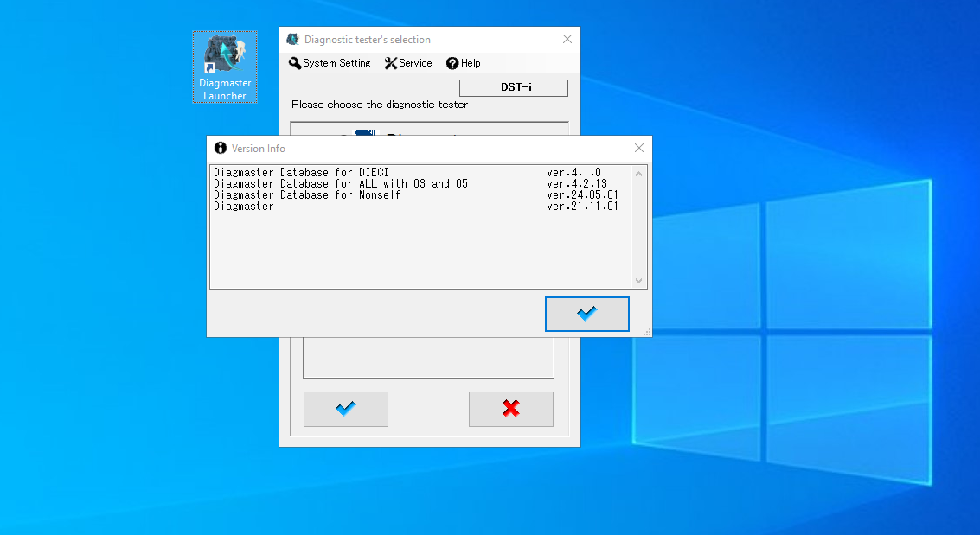Screen dimensions: 980x535
Task: Click the version list scroll up arrow
Action: (639, 173)
